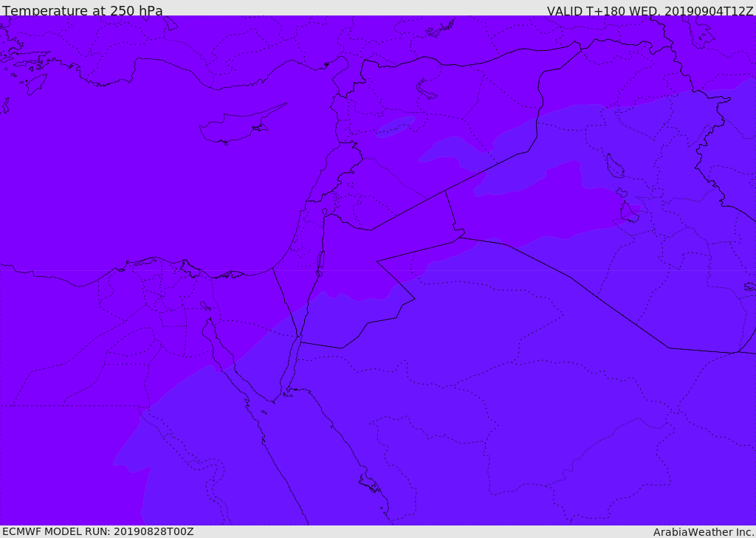Click the 'Temperature at 250 hPa' title text
This screenshot has width=756, height=538.
83,10
